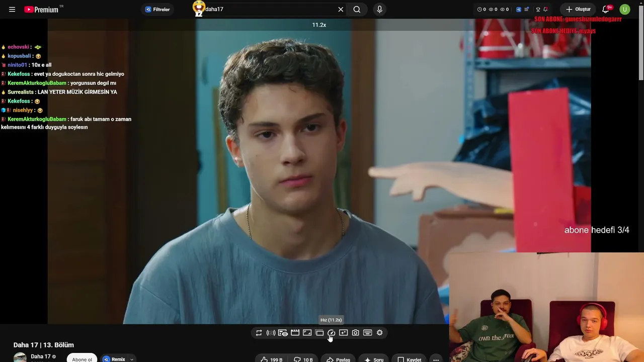Click the clapperboard icon in player toolbar

(x=295, y=333)
